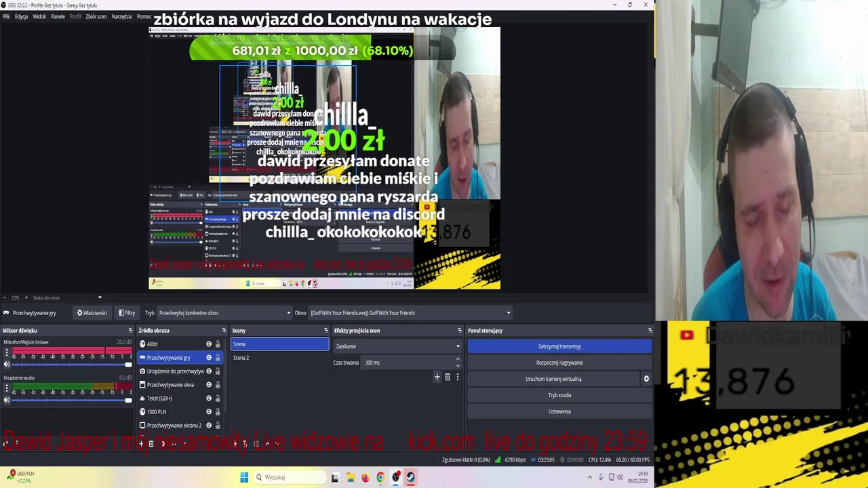The height and width of the screenshot is (488, 868).
Task: Zoom in the preview with plus icon
Action: click(25, 298)
